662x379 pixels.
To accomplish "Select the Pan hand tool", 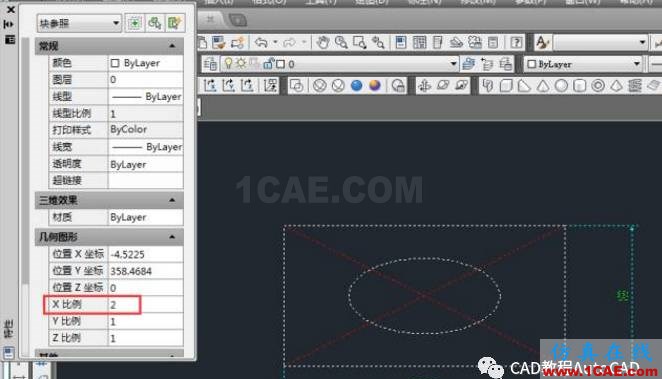I will [323, 42].
